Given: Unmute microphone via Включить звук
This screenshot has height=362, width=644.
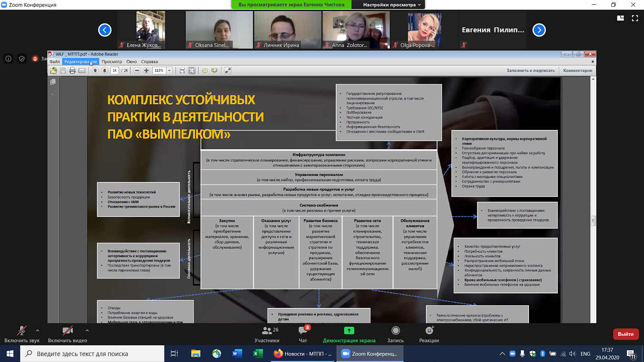Looking at the screenshot, I should tap(22, 334).
